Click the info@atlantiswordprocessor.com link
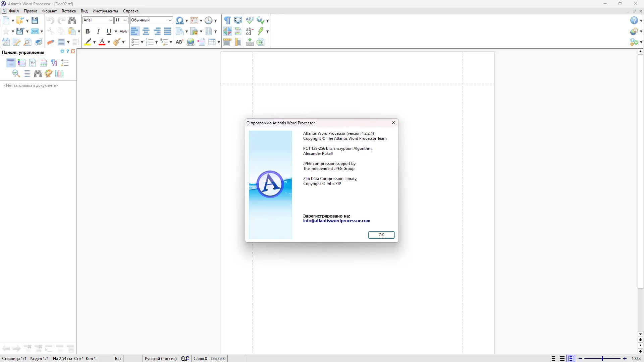Image resolution: width=644 pixels, height=362 pixels. point(336,221)
